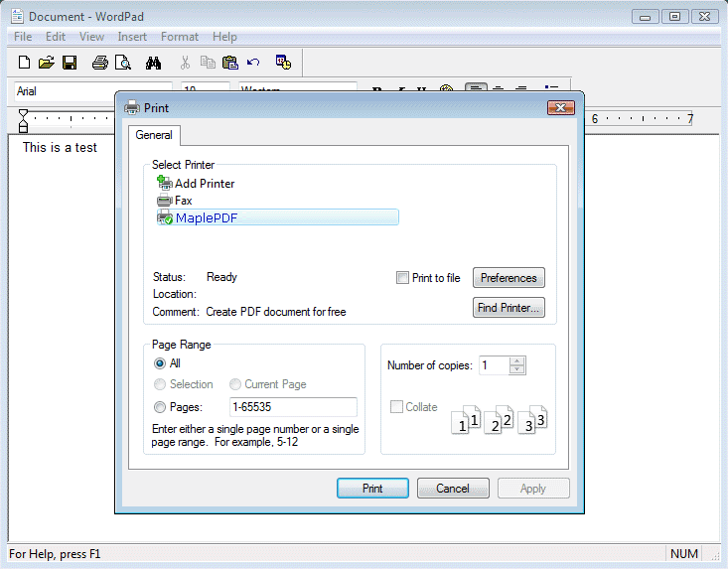Click the Find Printer... button
Image resolution: width=728 pixels, height=569 pixels.
pos(509,307)
